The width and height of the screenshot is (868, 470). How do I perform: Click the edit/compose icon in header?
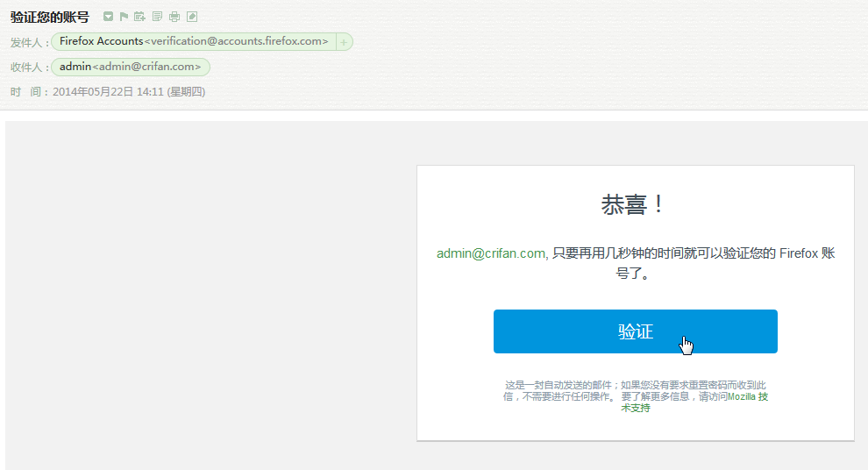coord(192,17)
